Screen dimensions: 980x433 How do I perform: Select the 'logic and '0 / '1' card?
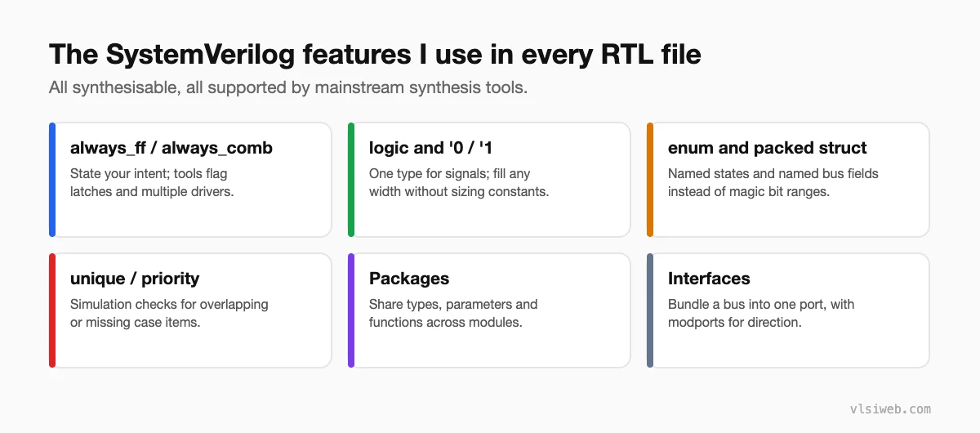pyautogui.click(x=489, y=180)
